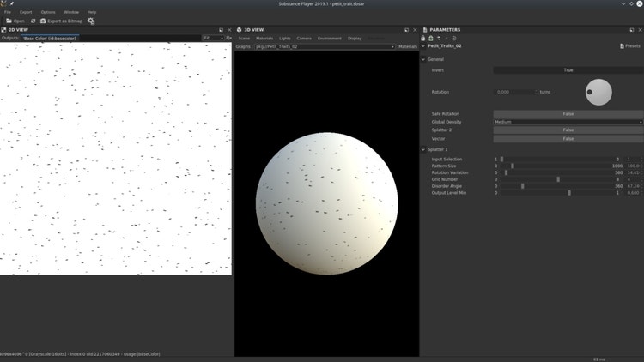Open the Materials menu in 3D View
This screenshot has width=644, height=362.
pyautogui.click(x=264, y=39)
